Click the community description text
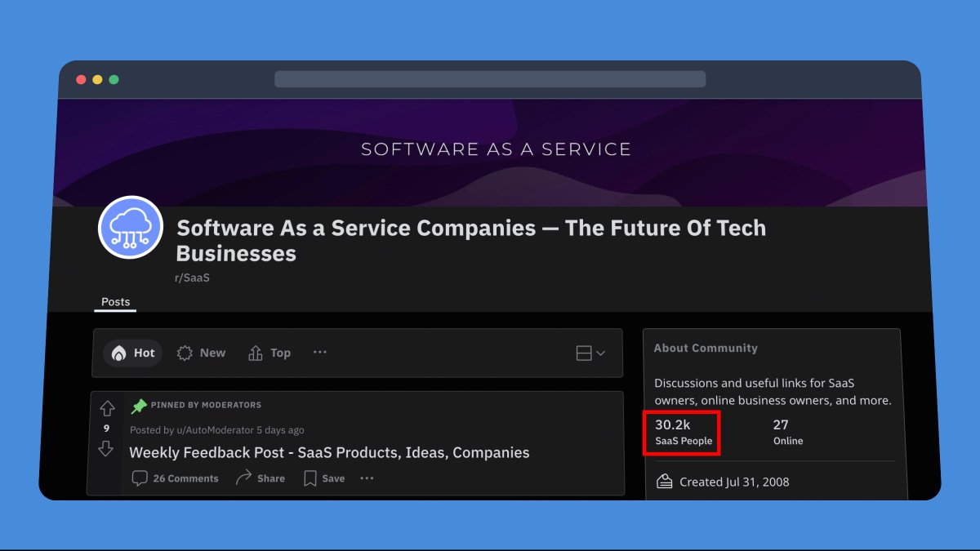980x551 pixels. pyautogui.click(x=773, y=392)
